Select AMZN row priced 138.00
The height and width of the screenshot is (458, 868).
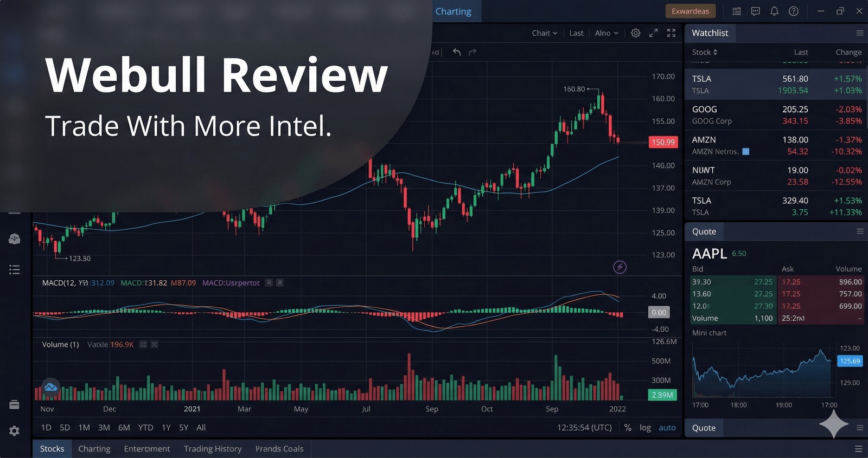click(x=776, y=145)
